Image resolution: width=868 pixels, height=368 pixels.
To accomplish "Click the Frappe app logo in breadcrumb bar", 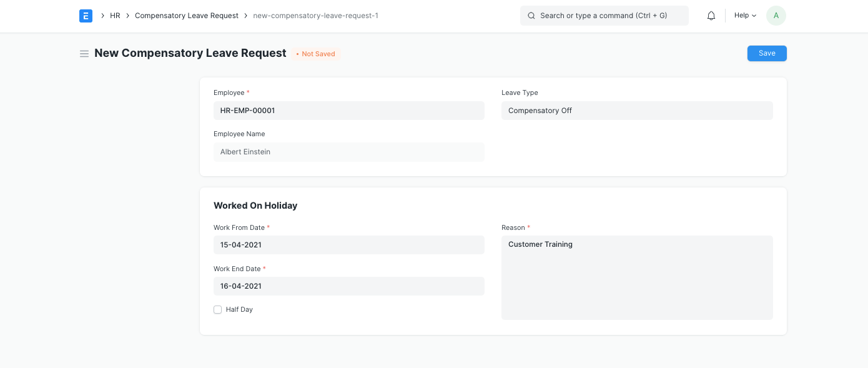I will (86, 16).
